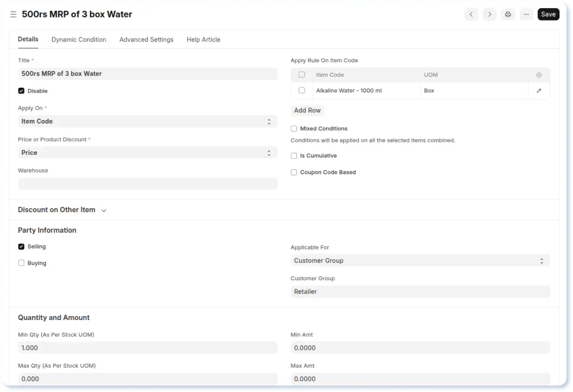The width and height of the screenshot is (573, 392).
Task: Go to previous record arrow
Action: (471, 15)
